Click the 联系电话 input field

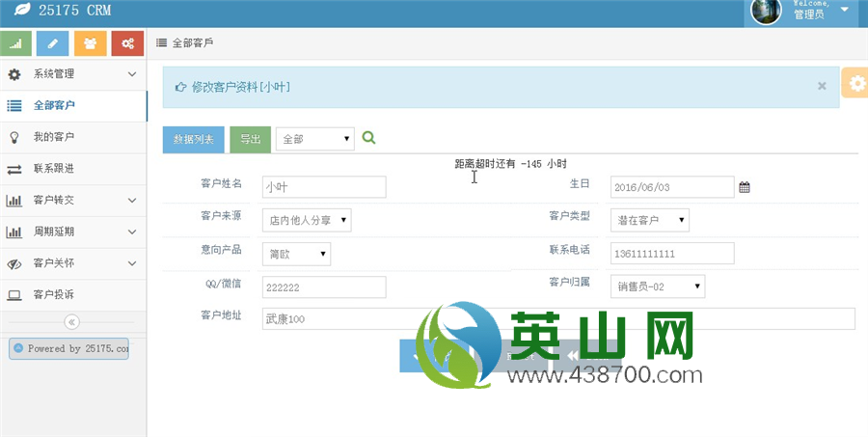point(672,254)
